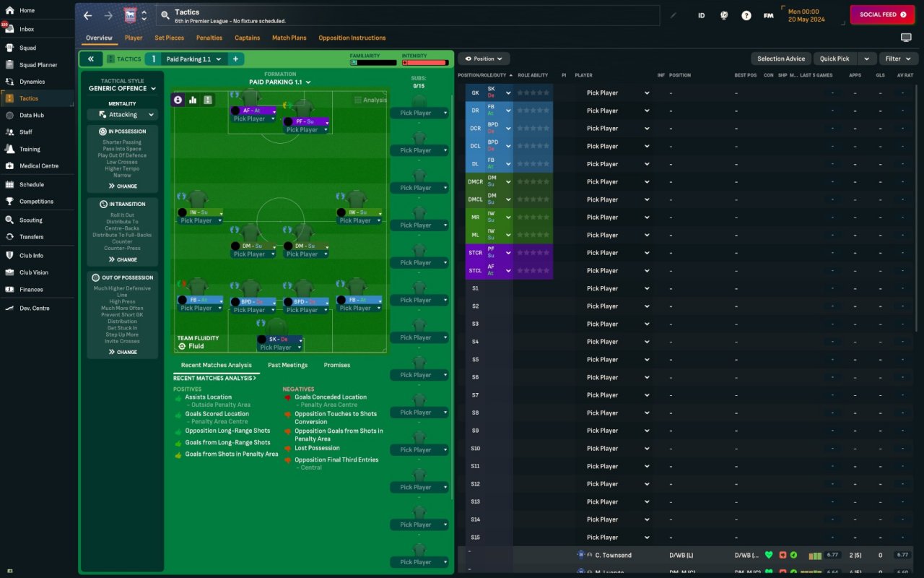Click the Quick Pick button
This screenshot has width=924, height=578.
click(x=834, y=59)
